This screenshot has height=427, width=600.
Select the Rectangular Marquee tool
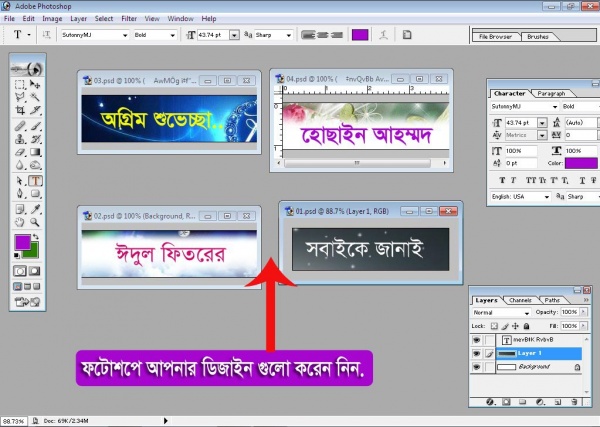20,84
